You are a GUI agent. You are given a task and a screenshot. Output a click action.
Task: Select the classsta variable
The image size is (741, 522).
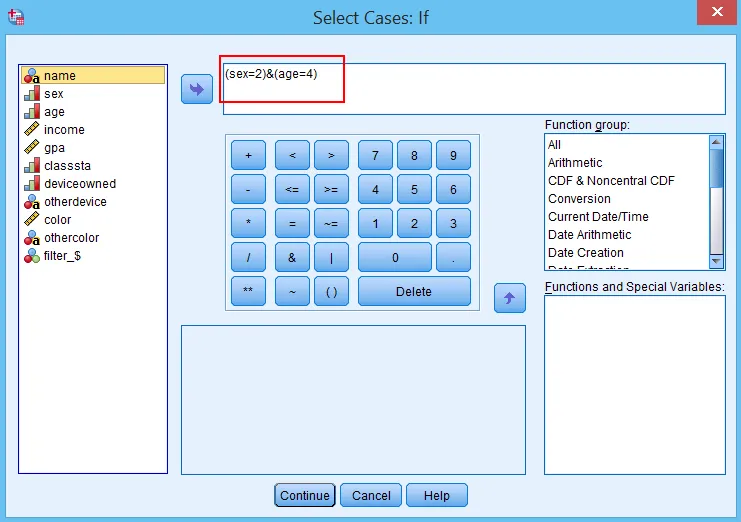coord(93,165)
